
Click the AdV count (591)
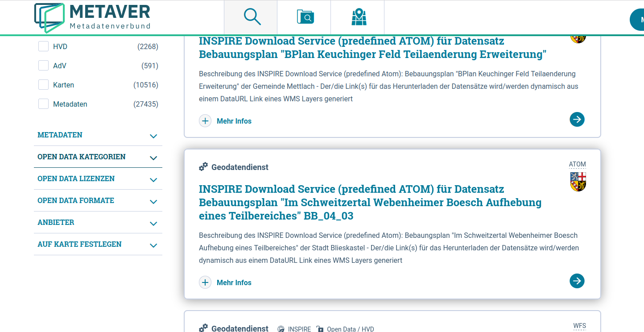coord(150,66)
